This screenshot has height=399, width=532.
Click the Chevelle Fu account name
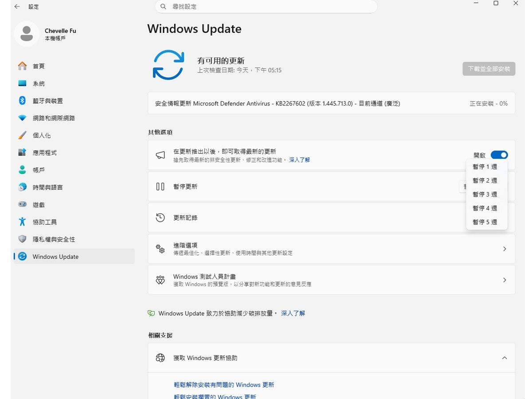pyautogui.click(x=60, y=31)
